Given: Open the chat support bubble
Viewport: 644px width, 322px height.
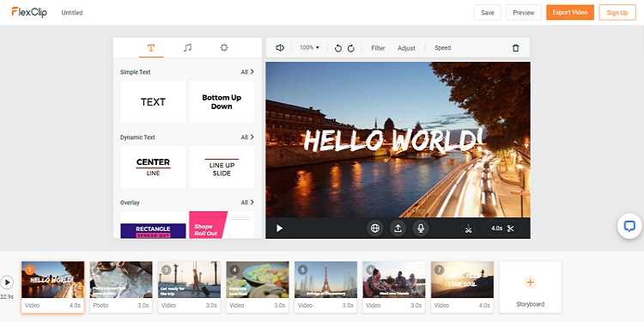Looking at the screenshot, I should [629, 227].
